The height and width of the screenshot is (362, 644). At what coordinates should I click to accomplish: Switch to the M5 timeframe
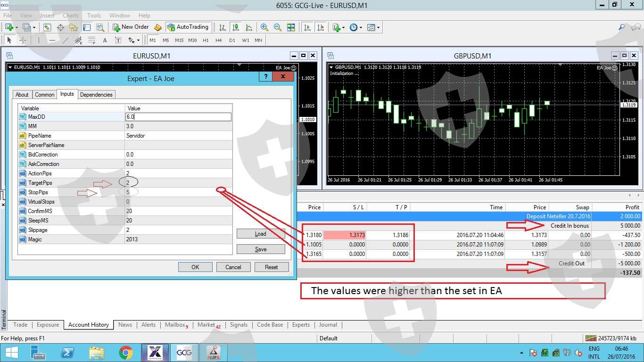coord(166,41)
